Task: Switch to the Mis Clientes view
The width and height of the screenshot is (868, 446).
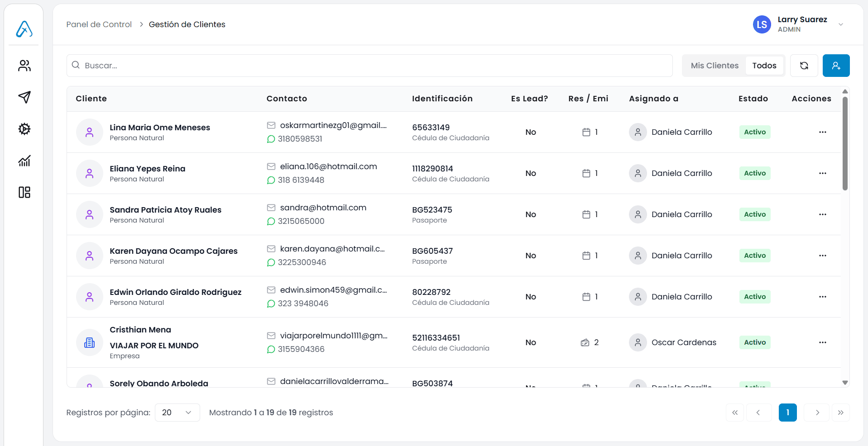Action: [x=714, y=66]
